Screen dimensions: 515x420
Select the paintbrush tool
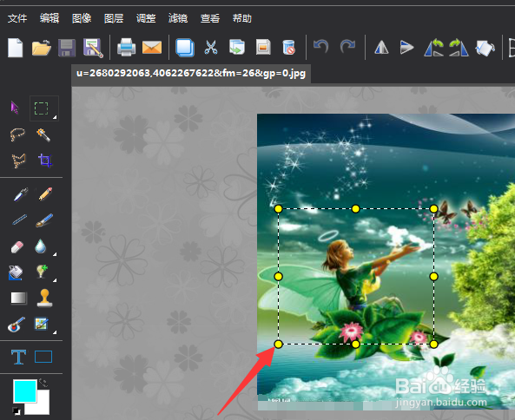44,220
